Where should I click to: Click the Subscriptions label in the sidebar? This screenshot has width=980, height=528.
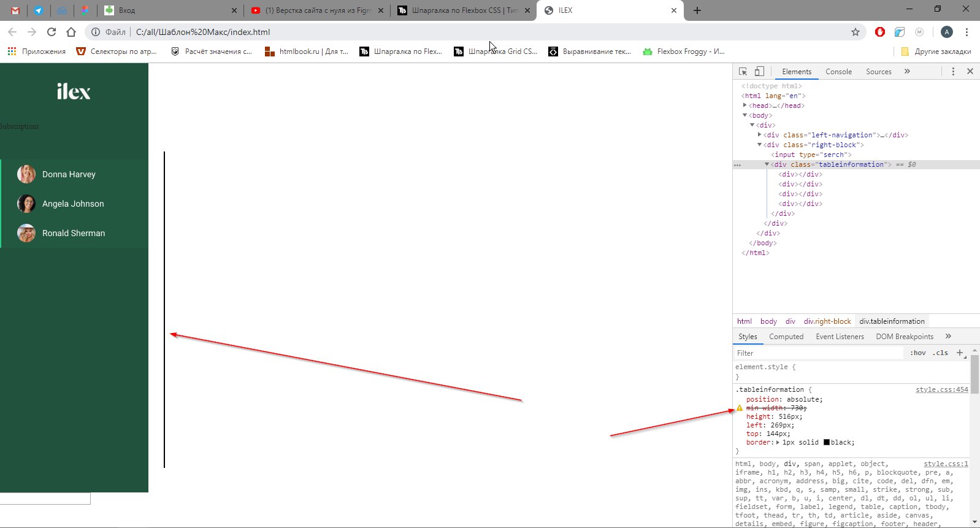click(19, 126)
